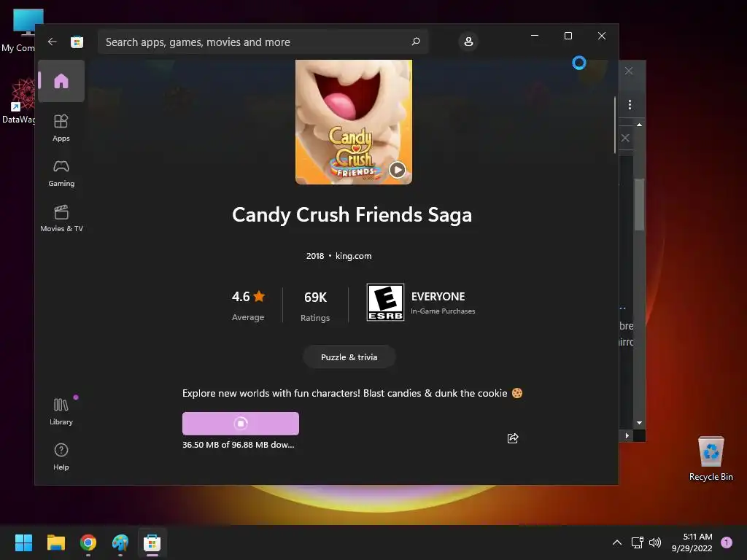The width and height of the screenshot is (747, 560).
Task: Click the 2018 release year text
Action: tap(315, 256)
